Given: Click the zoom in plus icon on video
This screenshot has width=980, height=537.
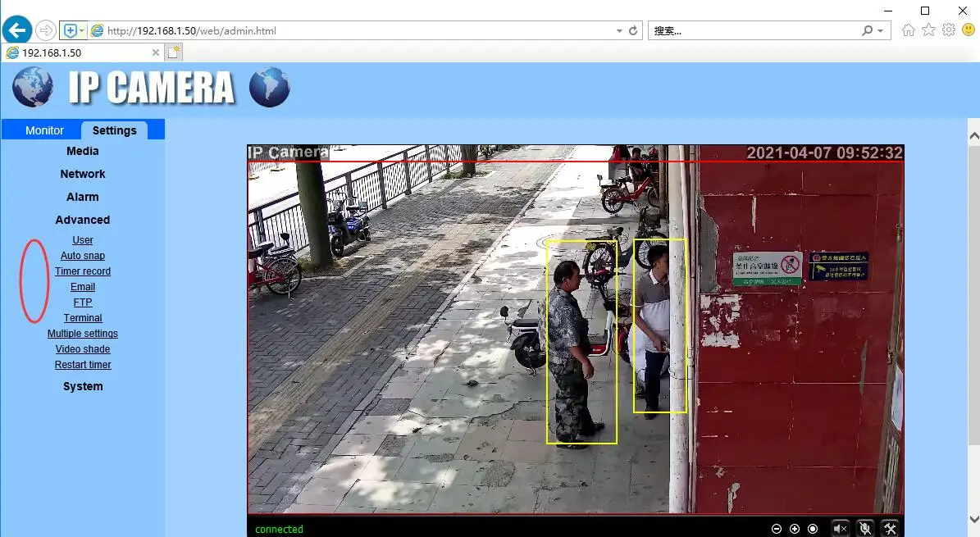Looking at the screenshot, I should 795,529.
